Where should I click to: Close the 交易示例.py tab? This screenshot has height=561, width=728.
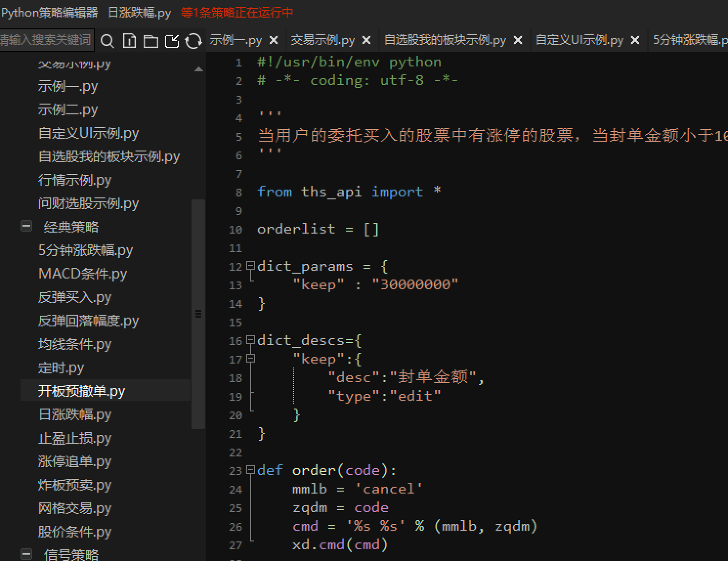[366, 40]
